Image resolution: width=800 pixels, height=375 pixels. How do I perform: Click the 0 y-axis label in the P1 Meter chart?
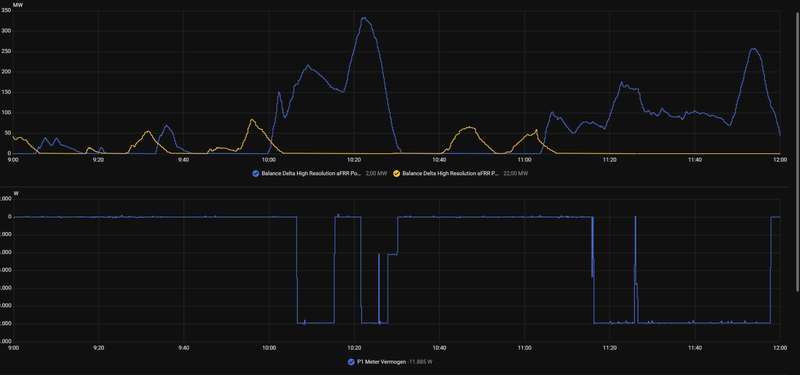coord(9,217)
